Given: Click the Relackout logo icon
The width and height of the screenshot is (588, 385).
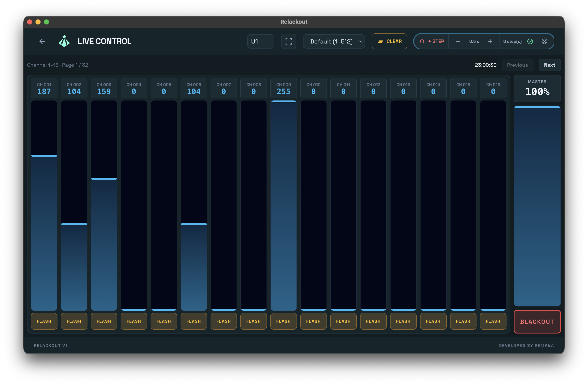Looking at the screenshot, I should 64,41.
